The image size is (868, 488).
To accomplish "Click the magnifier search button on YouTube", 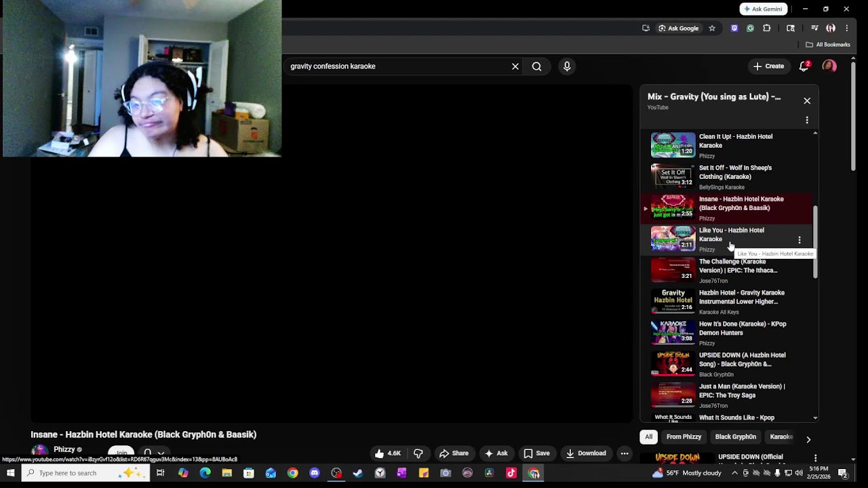I will 536,66.
